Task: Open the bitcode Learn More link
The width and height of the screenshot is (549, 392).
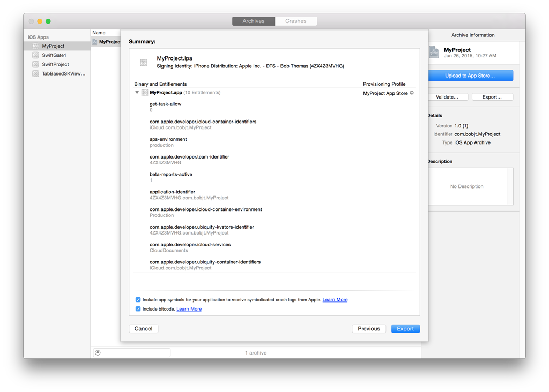Action: click(x=189, y=309)
